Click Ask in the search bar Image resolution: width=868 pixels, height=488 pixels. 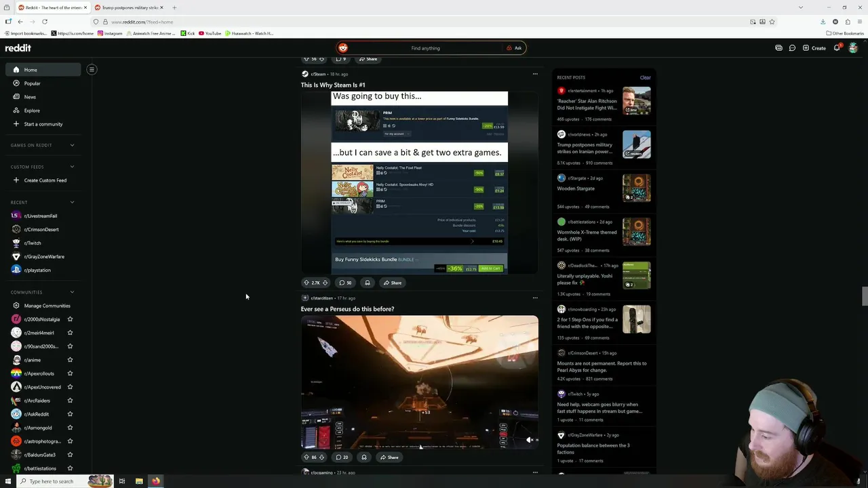tap(514, 48)
